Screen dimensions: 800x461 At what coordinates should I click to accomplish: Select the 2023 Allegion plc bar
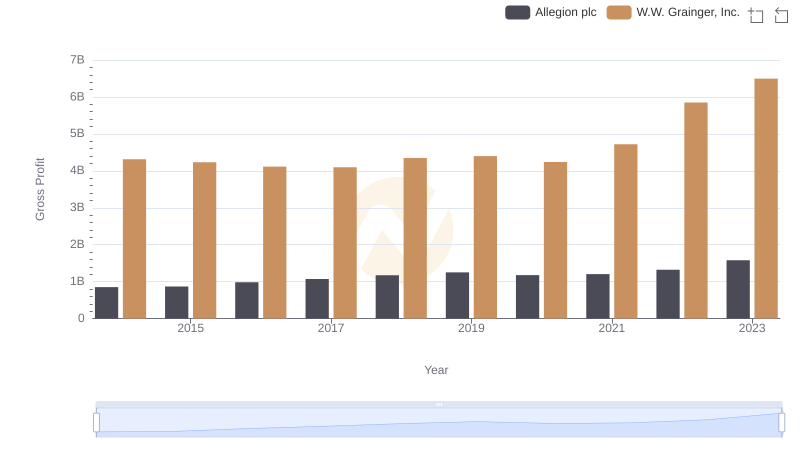pos(738,289)
